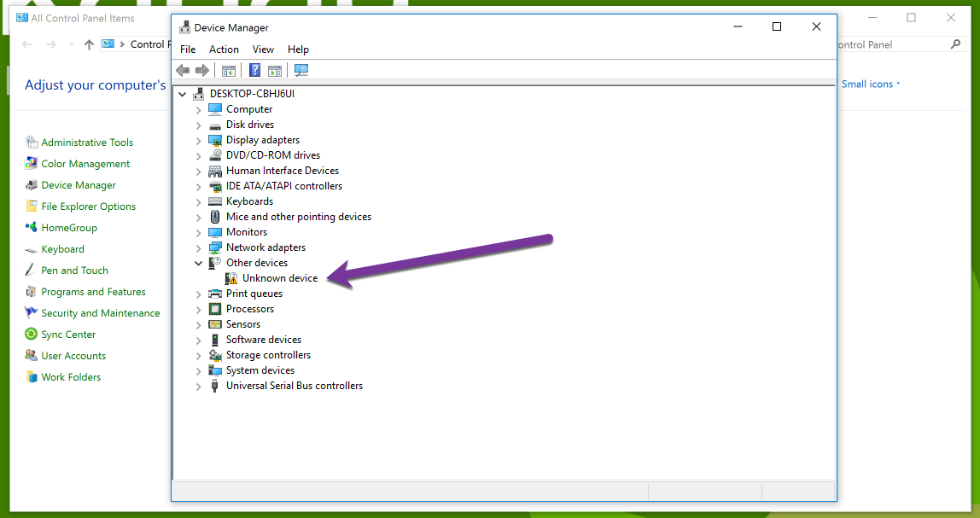Image resolution: width=980 pixels, height=518 pixels.
Task: Click the Sensors icon
Action: pyautogui.click(x=215, y=324)
